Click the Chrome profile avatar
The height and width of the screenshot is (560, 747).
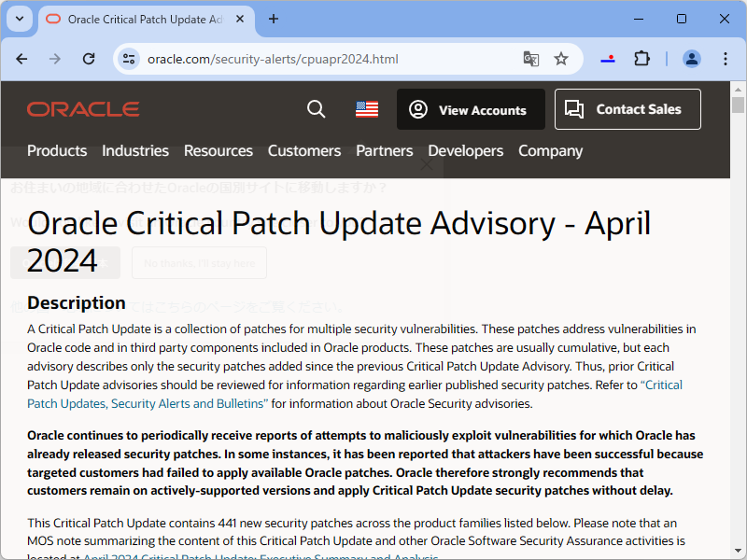click(691, 58)
